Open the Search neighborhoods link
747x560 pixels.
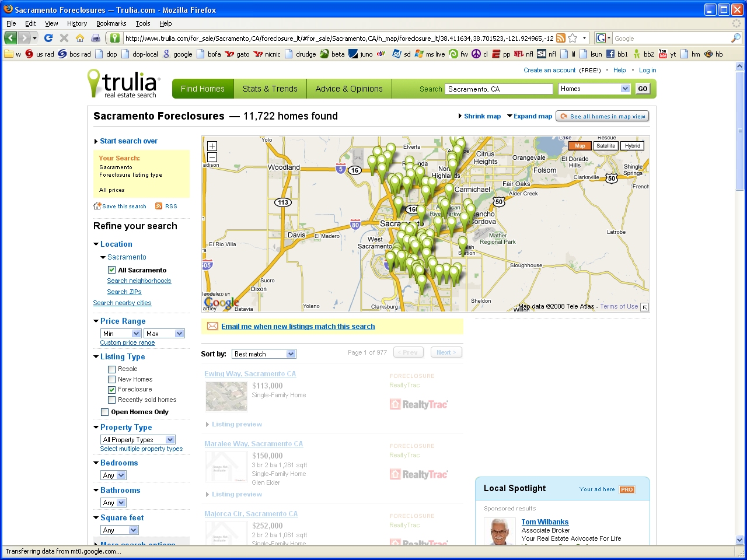pyautogui.click(x=139, y=281)
